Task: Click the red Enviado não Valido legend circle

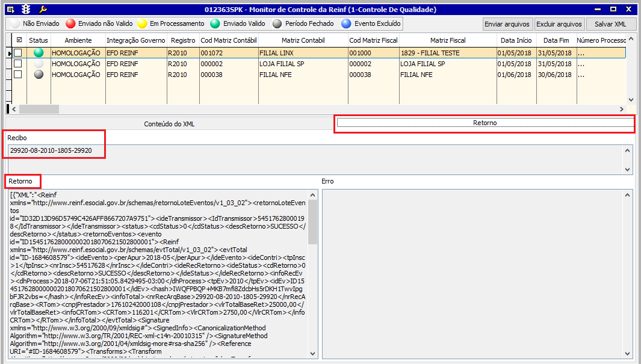Action: click(x=71, y=23)
